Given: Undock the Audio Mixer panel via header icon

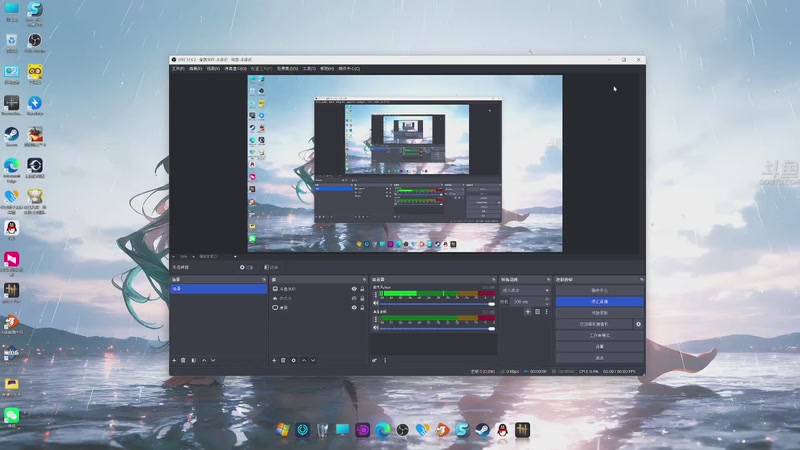Looking at the screenshot, I should [x=493, y=280].
